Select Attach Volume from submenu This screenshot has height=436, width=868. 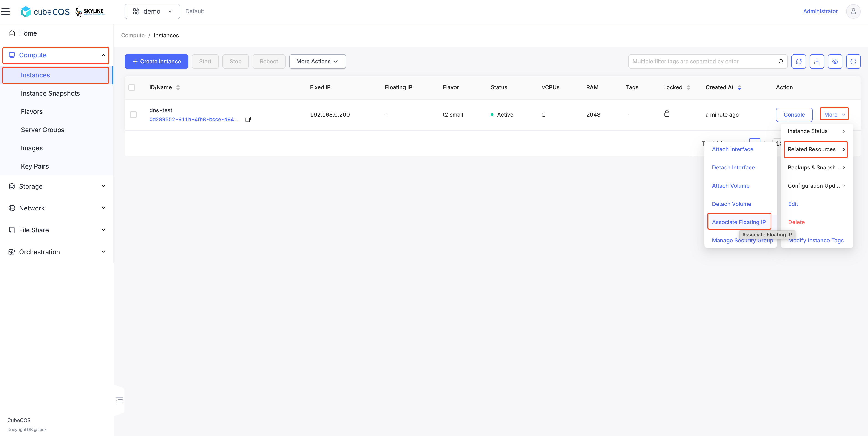coord(730,186)
